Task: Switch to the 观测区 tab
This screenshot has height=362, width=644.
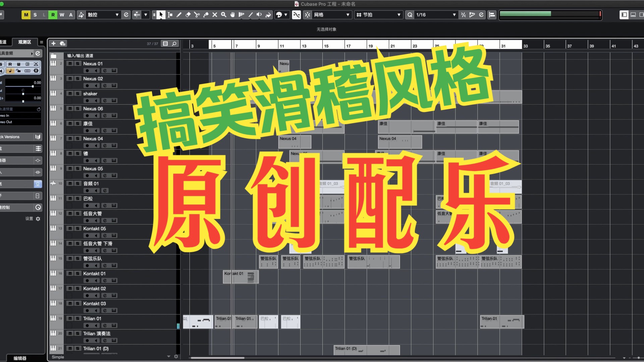Action: point(24,42)
